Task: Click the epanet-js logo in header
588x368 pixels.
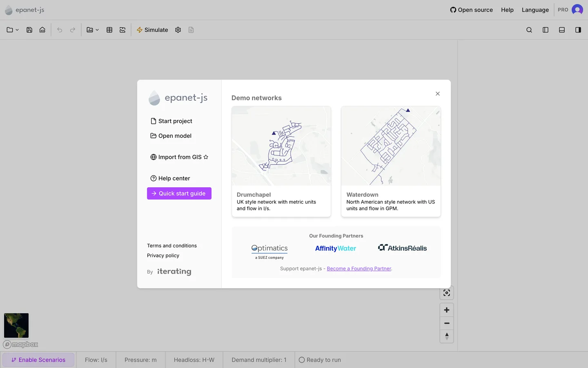Action: click(24, 10)
